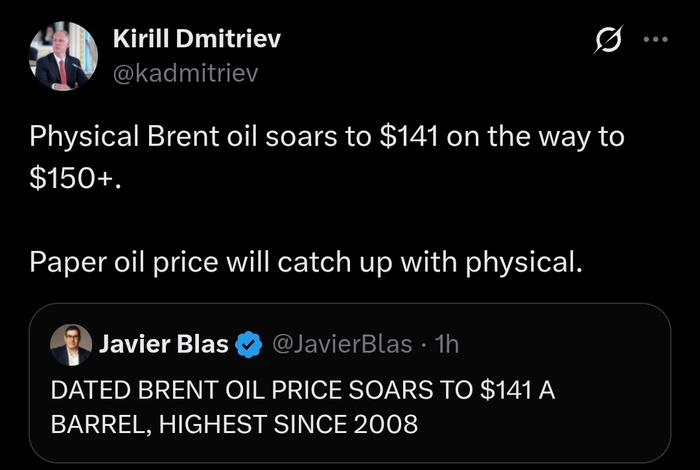Click the blue verified badge
Image resolution: width=700 pixels, height=470 pixels.
click(x=249, y=345)
